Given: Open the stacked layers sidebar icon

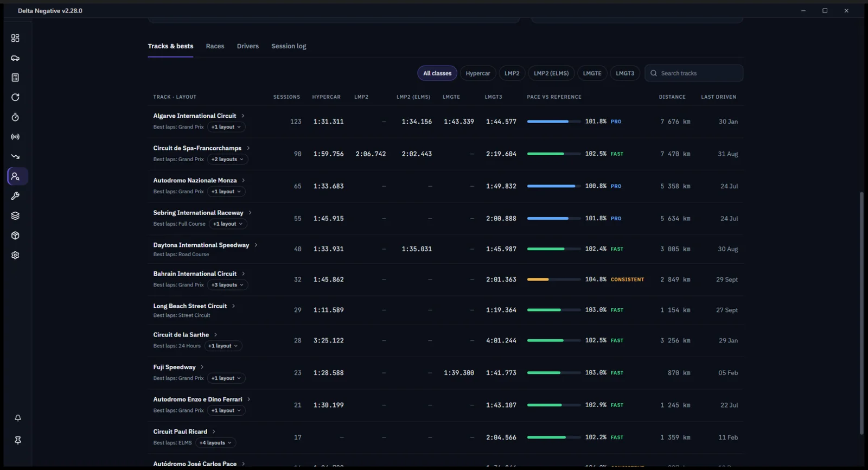Looking at the screenshot, I should pyautogui.click(x=15, y=215).
